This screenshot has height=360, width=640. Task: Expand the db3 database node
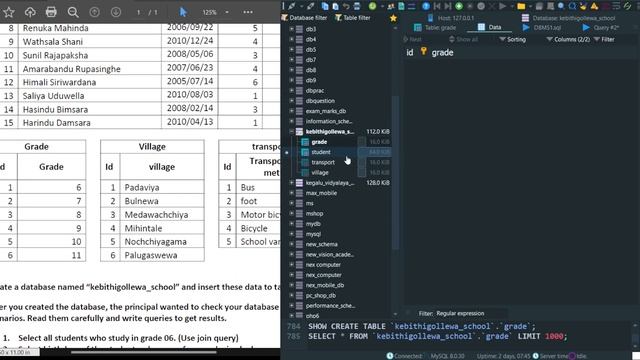pyautogui.click(x=291, y=29)
